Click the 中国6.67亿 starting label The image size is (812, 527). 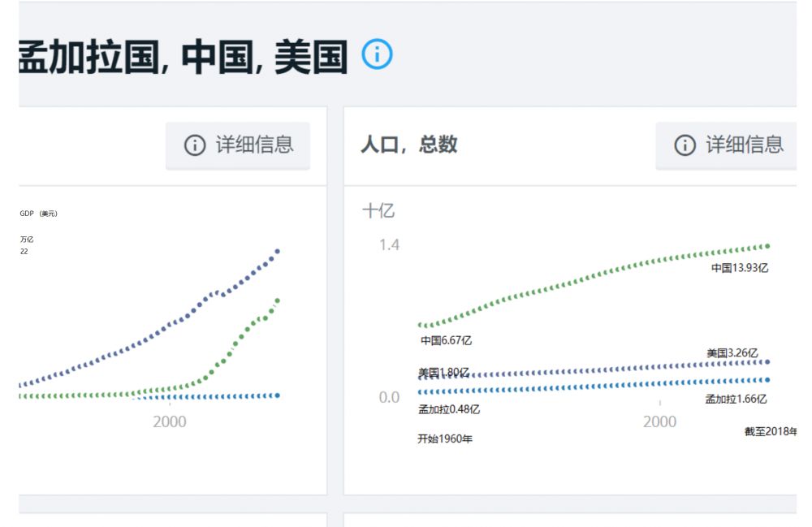click(x=446, y=340)
